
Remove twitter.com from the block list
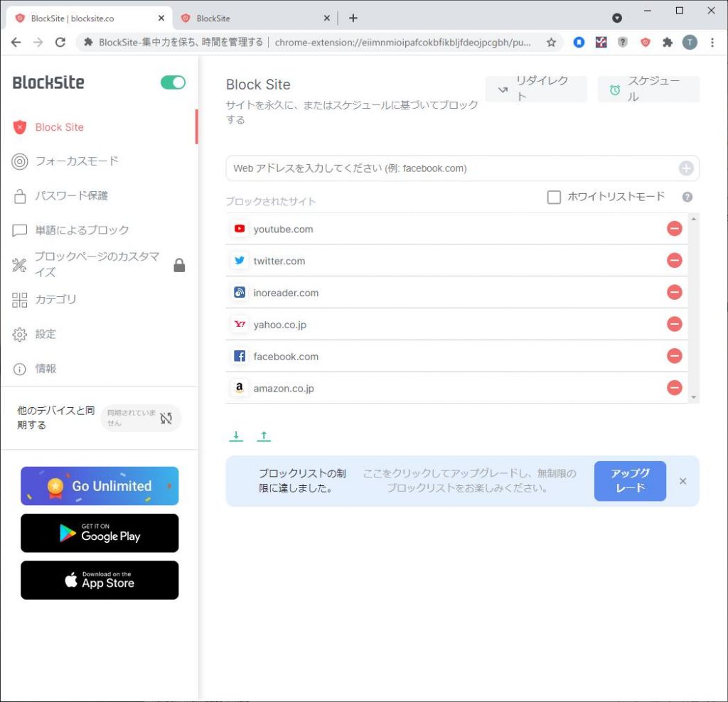[674, 261]
